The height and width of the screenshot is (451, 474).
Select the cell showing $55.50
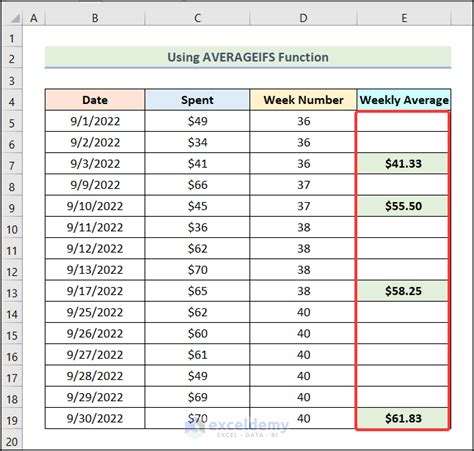click(403, 206)
